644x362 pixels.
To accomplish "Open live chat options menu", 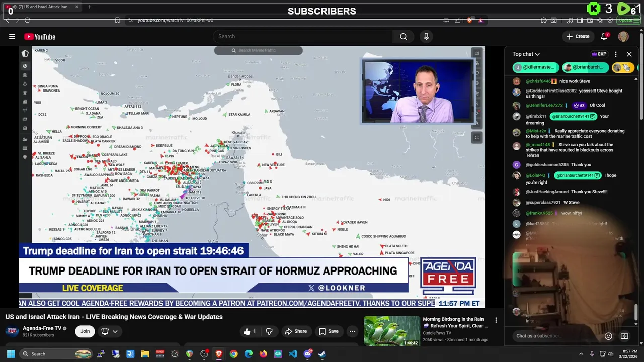I will (x=615, y=54).
